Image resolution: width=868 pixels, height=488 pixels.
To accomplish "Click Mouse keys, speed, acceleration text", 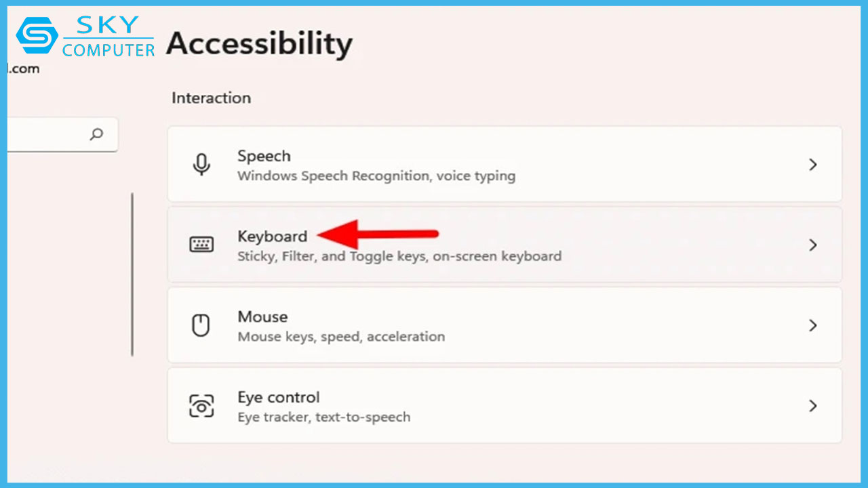I will pyautogui.click(x=341, y=337).
